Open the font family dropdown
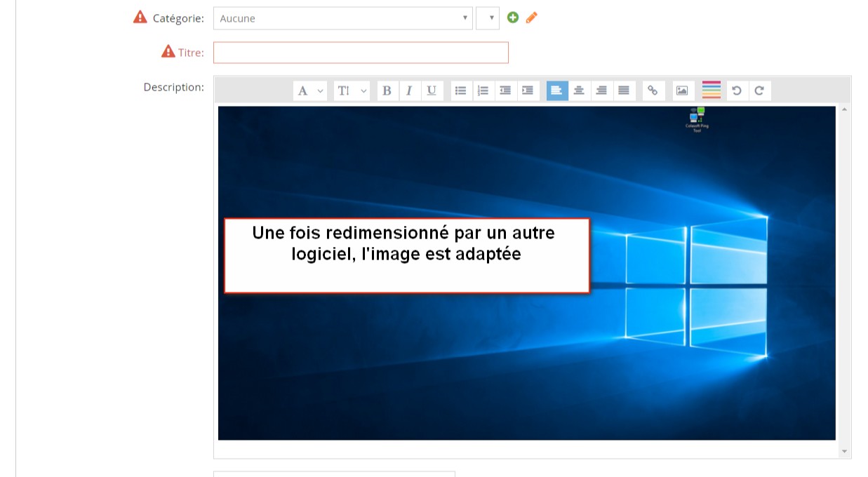The height and width of the screenshot is (477, 868). coord(309,90)
